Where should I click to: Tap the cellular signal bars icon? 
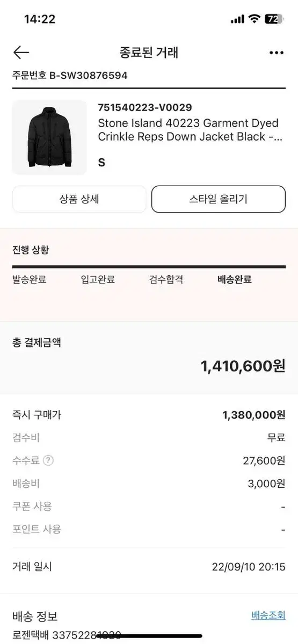pyautogui.click(x=237, y=19)
